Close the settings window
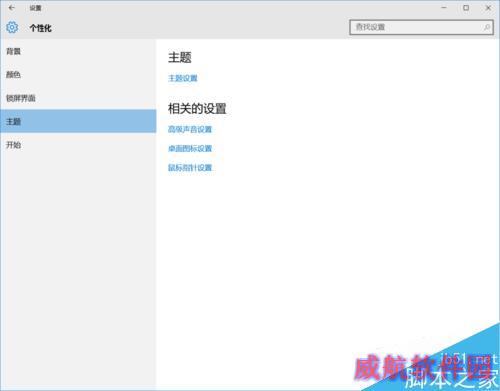Screen dimensions: 500x391 pyautogui.click(x=488, y=7)
